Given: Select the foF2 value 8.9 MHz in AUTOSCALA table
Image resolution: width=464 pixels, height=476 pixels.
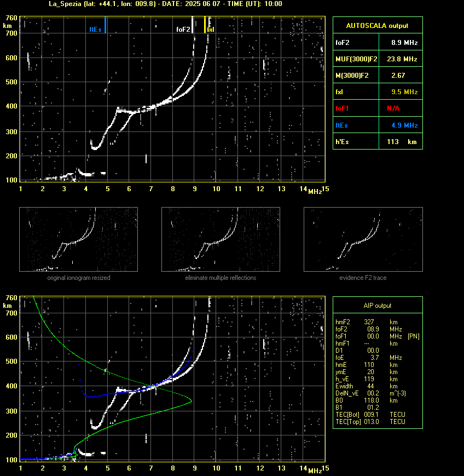Looking at the screenshot, I should coord(404,43).
